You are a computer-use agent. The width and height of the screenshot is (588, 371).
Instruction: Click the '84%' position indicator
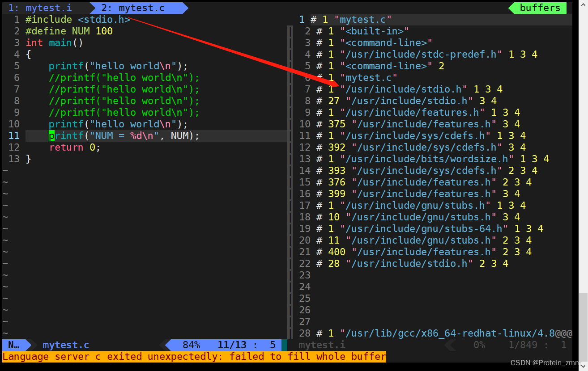click(x=192, y=345)
